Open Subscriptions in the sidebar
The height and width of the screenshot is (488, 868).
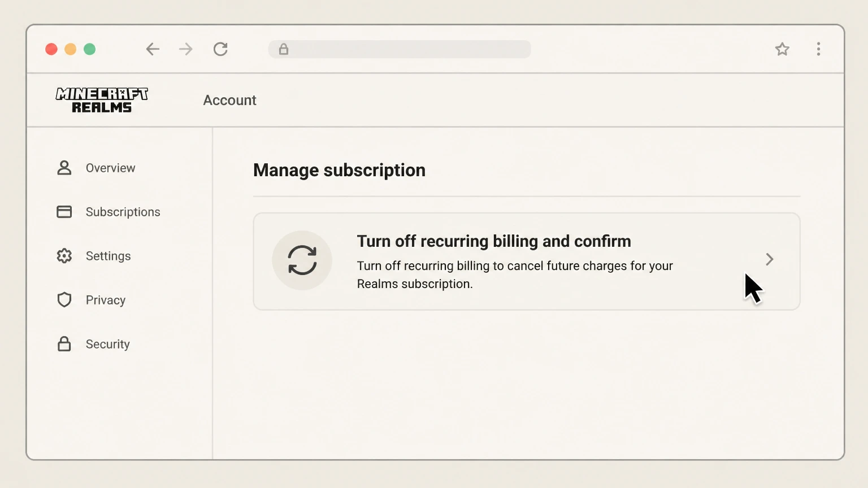pyautogui.click(x=123, y=212)
